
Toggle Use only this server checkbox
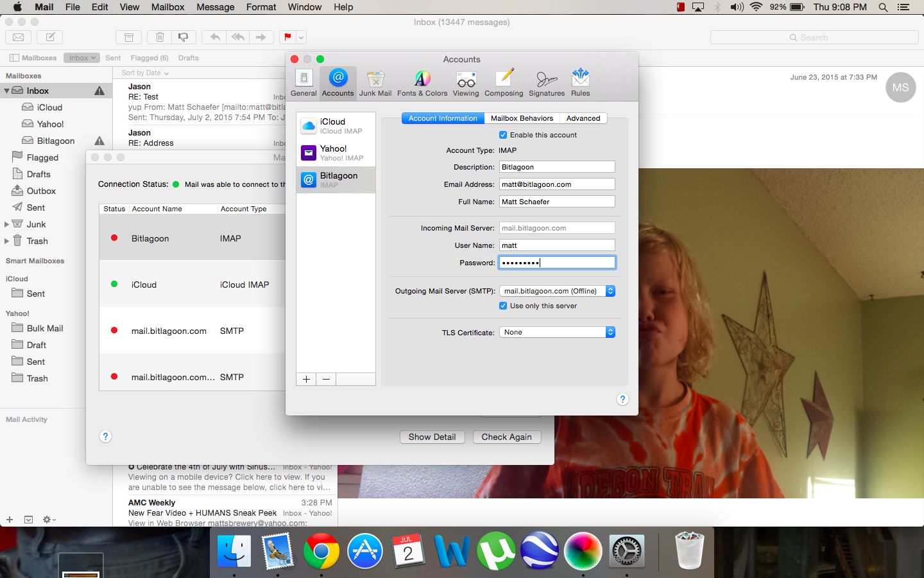pyautogui.click(x=503, y=306)
